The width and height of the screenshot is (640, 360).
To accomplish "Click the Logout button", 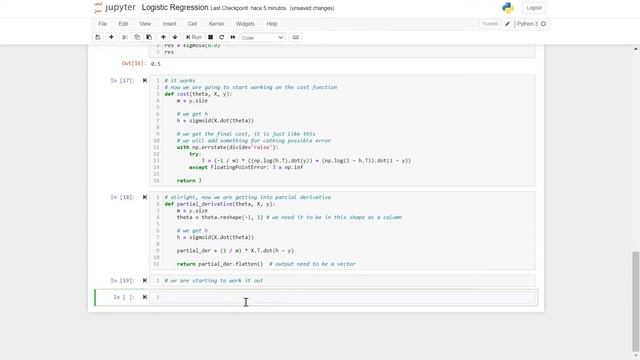I will point(534,8).
